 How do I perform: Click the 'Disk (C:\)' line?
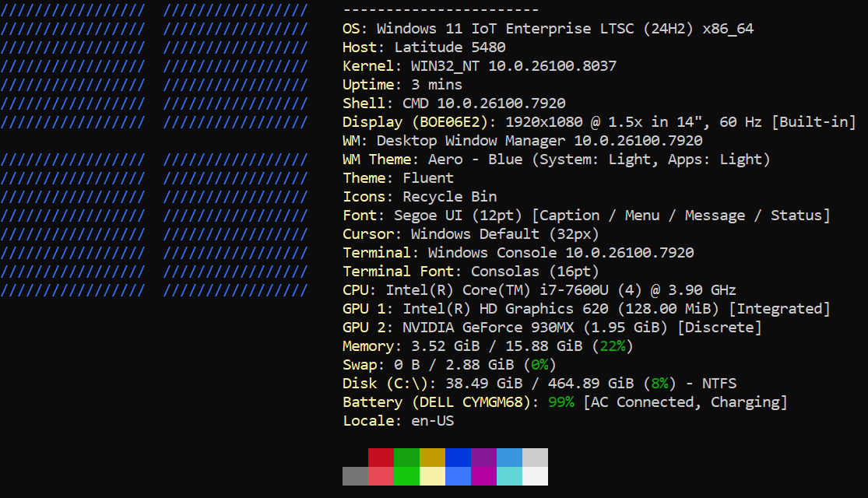click(x=539, y=384)
